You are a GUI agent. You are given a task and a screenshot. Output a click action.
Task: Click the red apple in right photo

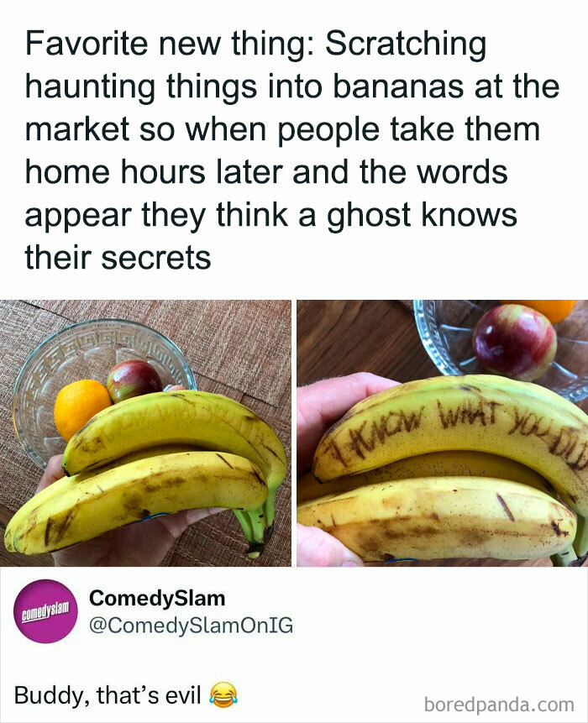point(514,342)
